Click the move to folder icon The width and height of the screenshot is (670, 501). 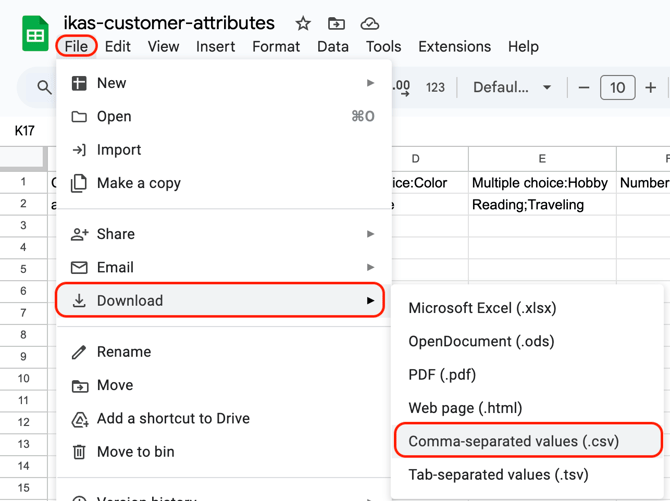click(336, 23)
